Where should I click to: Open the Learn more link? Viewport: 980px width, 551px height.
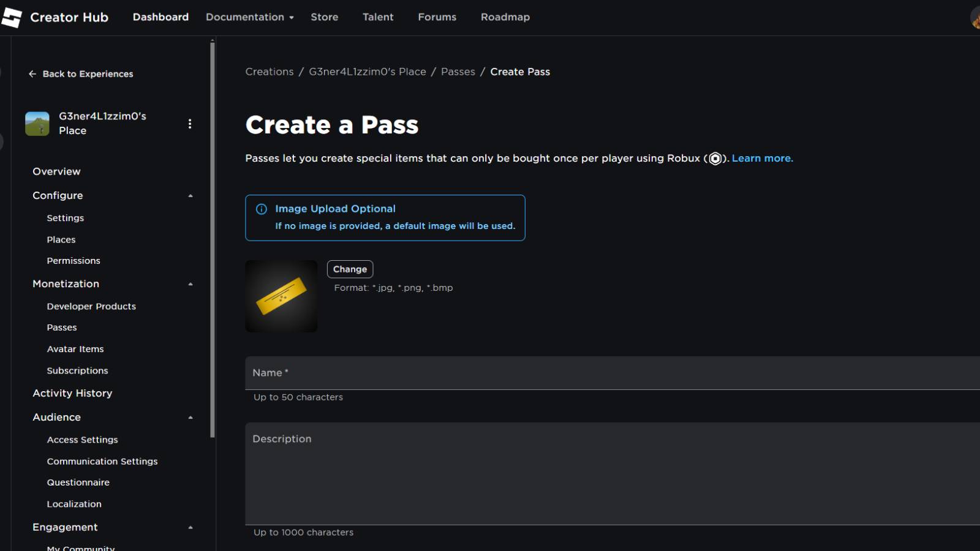(x=762, y=158)
